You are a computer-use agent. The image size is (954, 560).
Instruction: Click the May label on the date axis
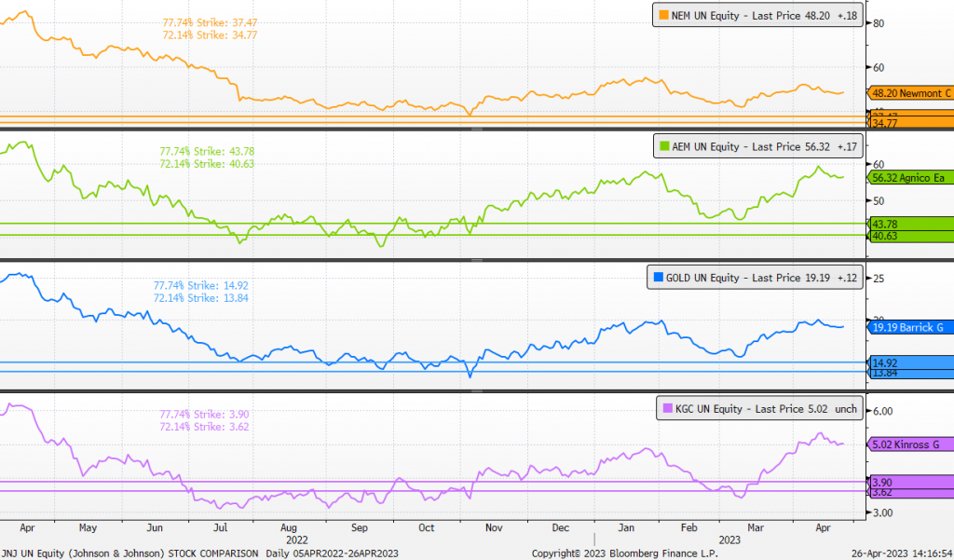click(88, 527)
